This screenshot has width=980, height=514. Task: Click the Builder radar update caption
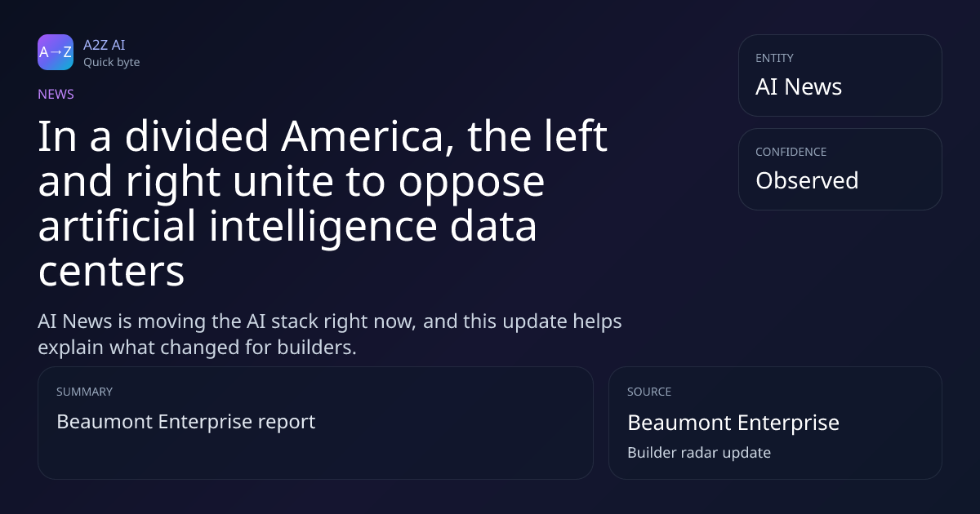(698, 452)
